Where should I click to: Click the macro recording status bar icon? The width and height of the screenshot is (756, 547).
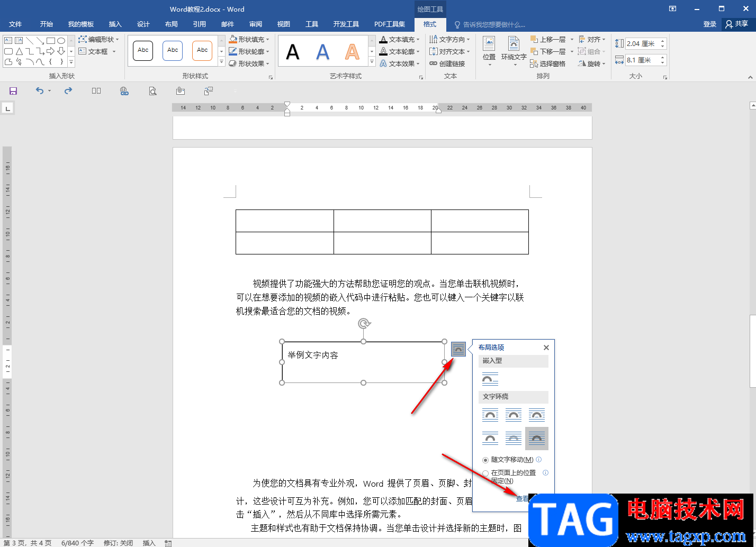pos(168,543)
